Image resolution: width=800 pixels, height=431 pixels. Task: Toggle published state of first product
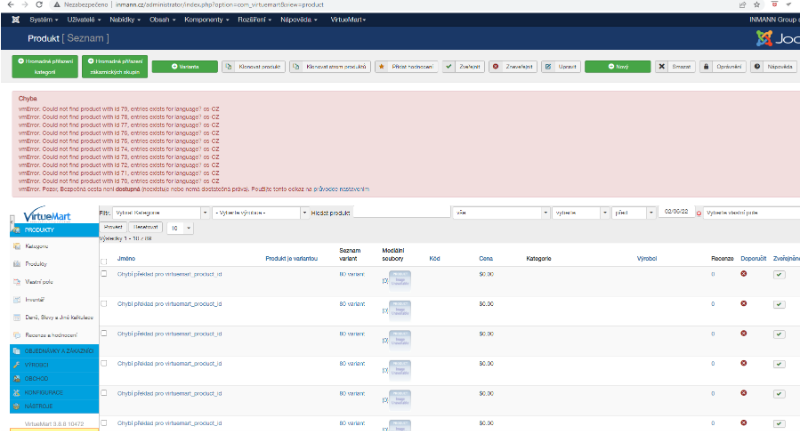[779, 274]
